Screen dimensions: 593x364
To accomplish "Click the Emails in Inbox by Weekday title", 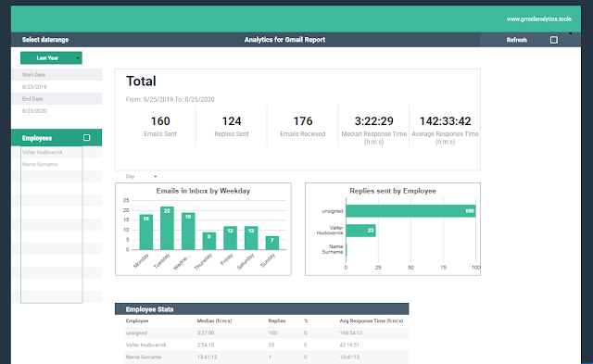I will coord(203,191).
